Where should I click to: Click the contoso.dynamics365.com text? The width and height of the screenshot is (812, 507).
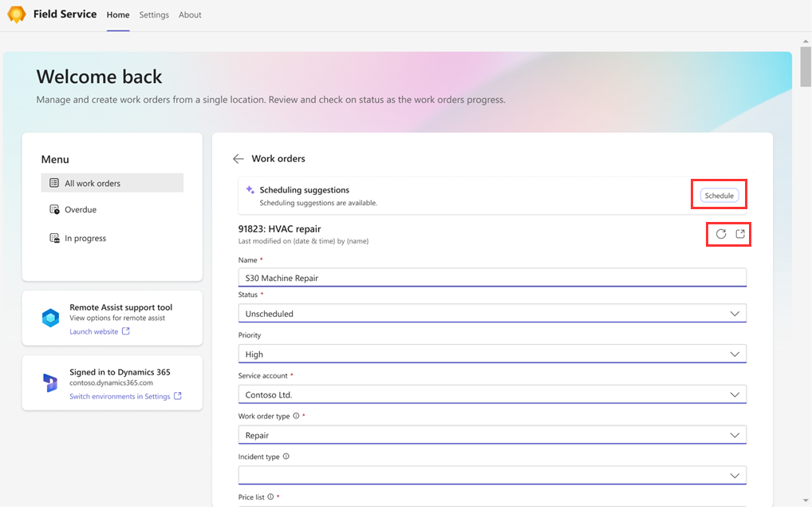click(112, 383)
